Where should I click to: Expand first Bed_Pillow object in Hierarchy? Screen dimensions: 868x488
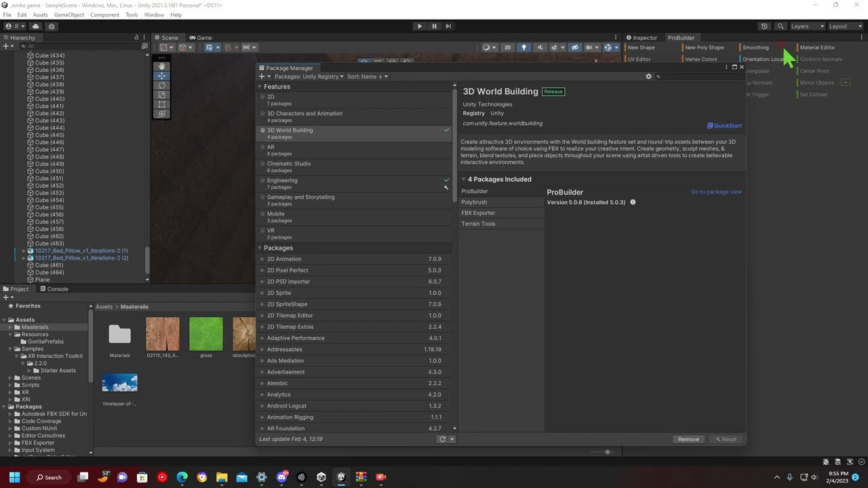tap(24, 251)
